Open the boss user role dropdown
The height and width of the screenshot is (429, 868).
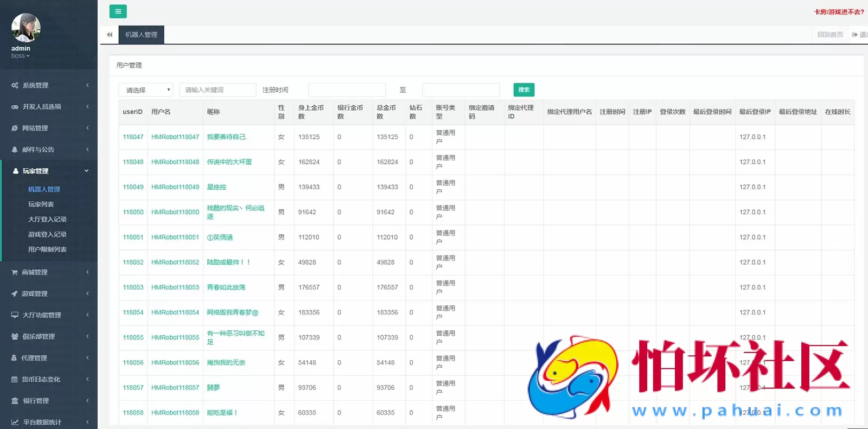21,56
